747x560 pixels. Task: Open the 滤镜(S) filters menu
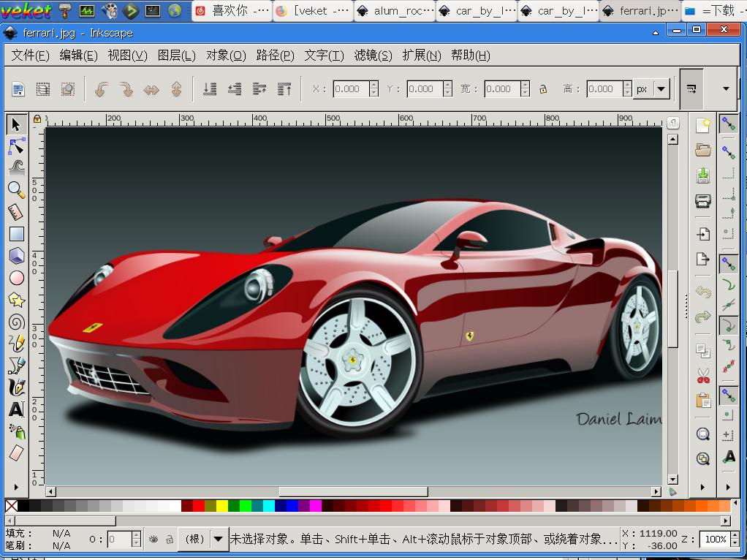[x=373, y=56]
